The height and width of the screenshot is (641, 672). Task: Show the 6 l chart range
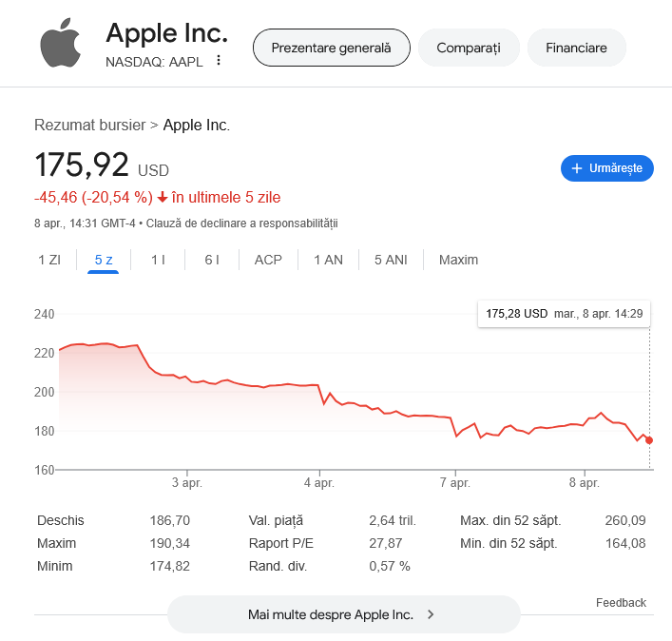tap(212, 260)
